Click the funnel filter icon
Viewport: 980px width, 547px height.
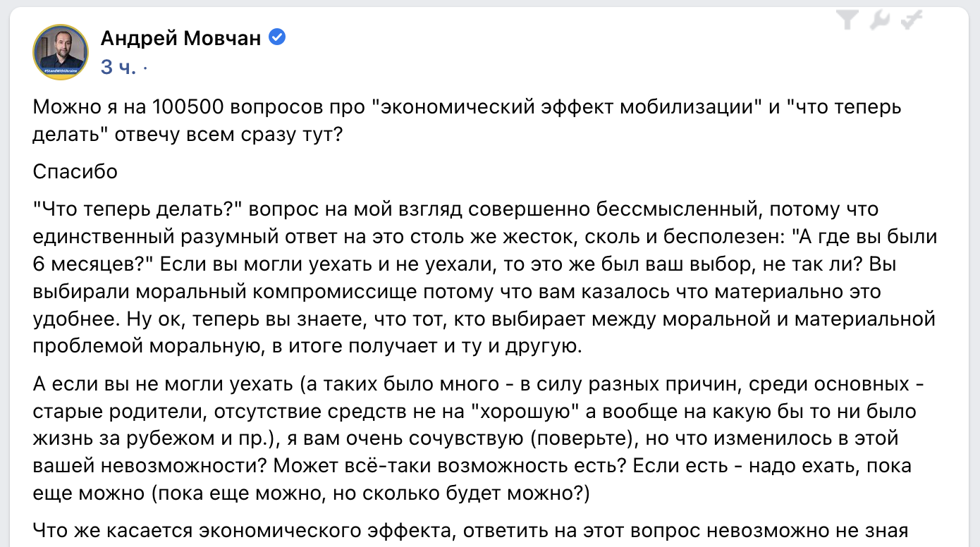[x=848, y=22]
